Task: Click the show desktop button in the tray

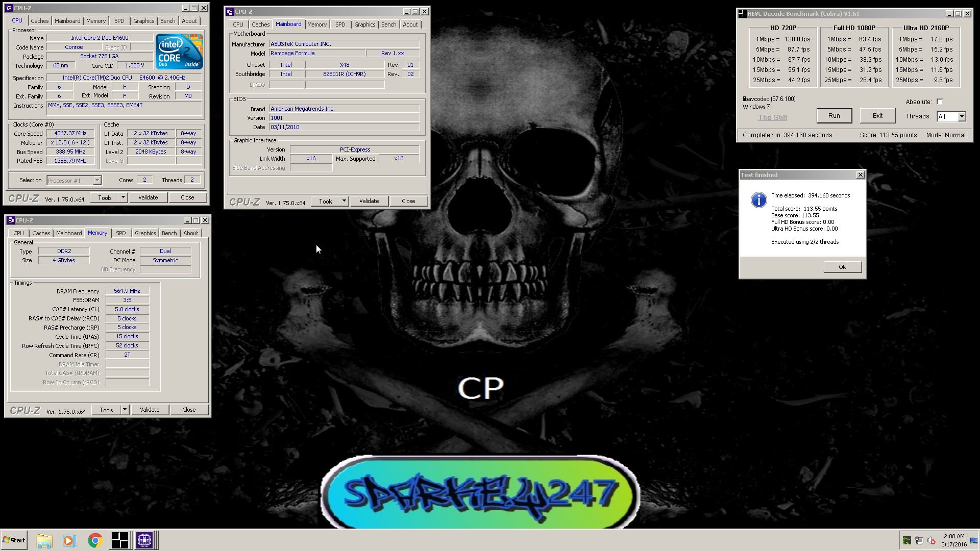Action: pyautogui.click(x=974, y=541)
